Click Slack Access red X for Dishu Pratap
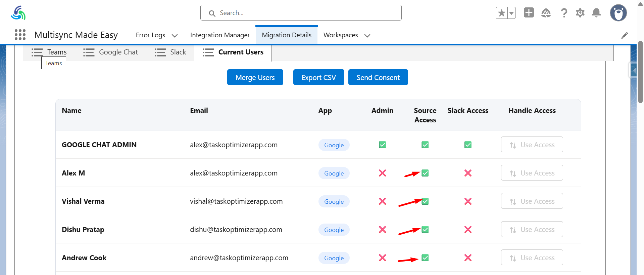 468,230
